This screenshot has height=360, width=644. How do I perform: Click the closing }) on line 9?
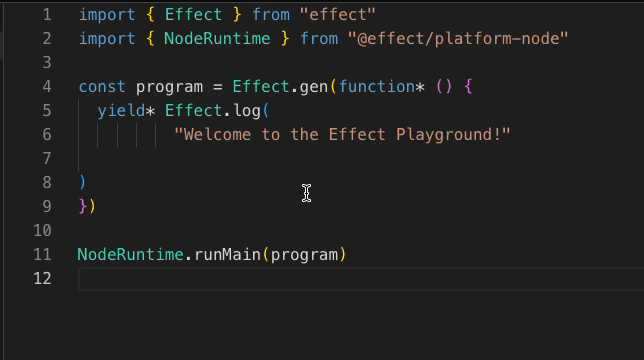point(87,206)
